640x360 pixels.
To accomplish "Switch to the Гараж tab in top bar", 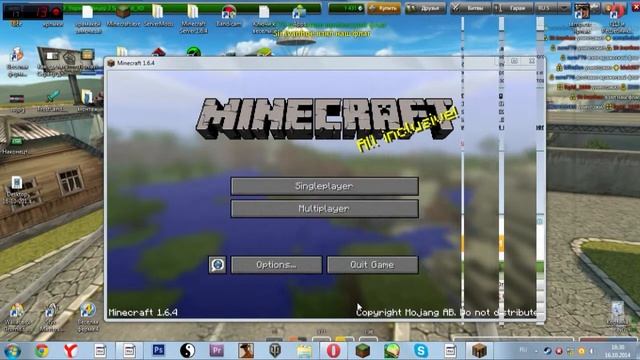I will 513,8.
